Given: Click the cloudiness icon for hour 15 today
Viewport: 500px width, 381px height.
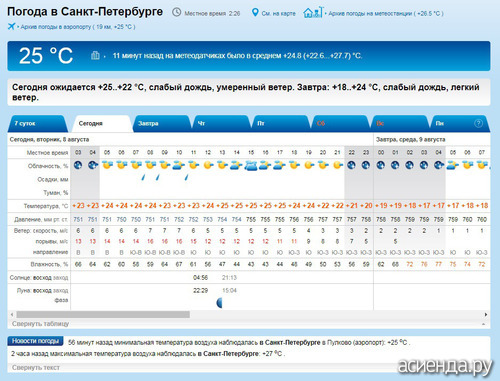Looking at the screenshot, I should point(251,165).
